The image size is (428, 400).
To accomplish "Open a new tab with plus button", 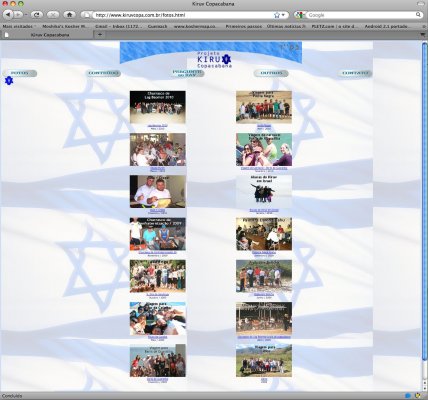I will pos(100,34).
